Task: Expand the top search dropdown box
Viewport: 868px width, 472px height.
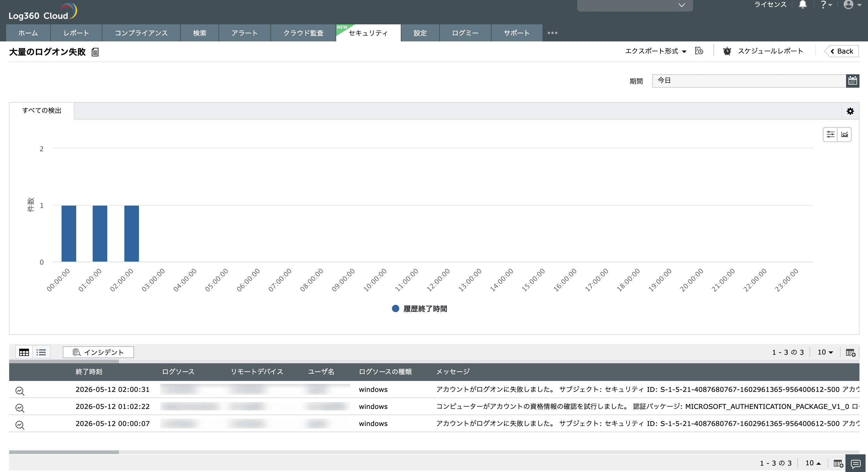Action: coord(635,5)
